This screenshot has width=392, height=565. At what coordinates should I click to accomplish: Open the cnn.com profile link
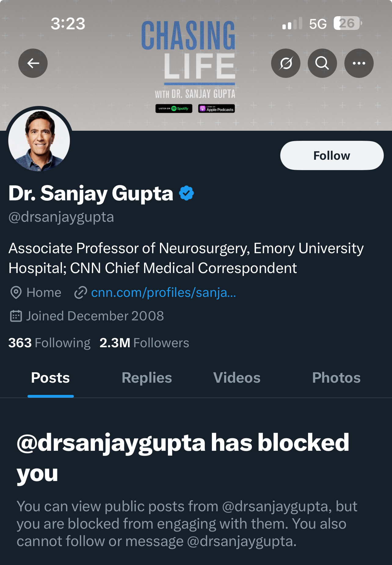pos(163,293)
